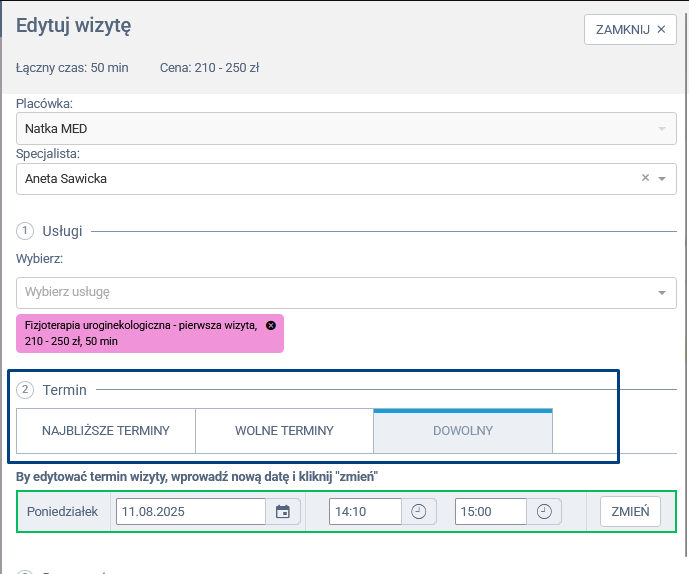
Task: Open the calendar date picker icon
Action: (283, 512)
